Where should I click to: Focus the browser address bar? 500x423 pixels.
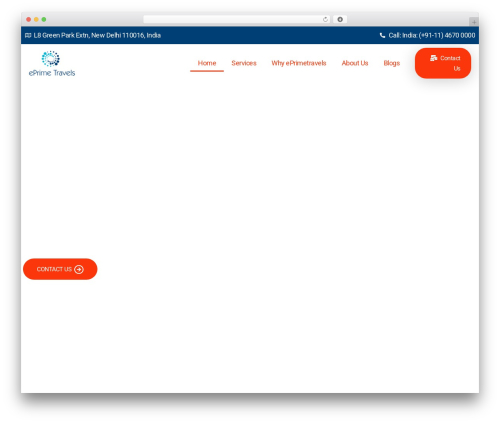pyautogui.click(x=237, y=20)
